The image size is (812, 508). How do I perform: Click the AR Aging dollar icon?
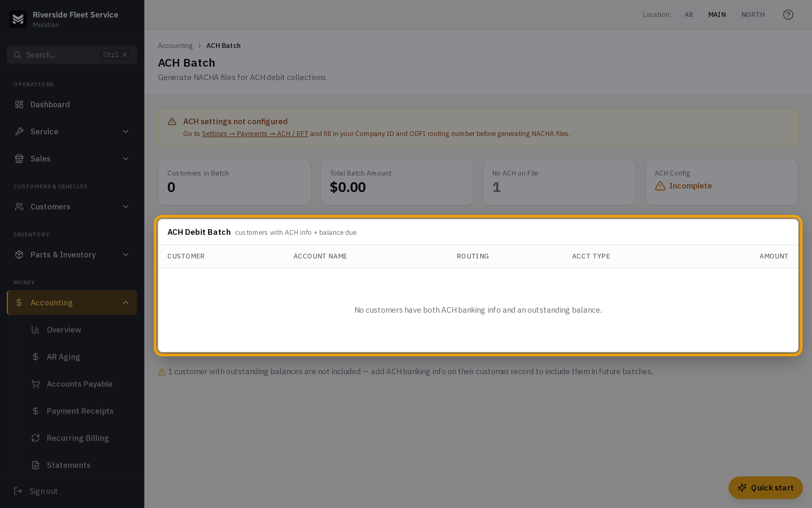tap(36, 357)
